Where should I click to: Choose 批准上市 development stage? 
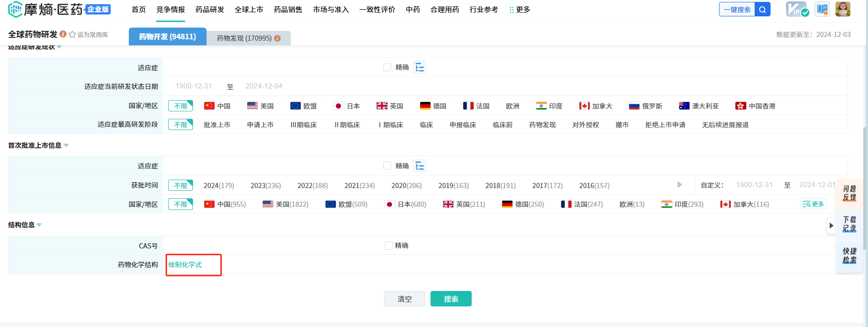point(217,125)
